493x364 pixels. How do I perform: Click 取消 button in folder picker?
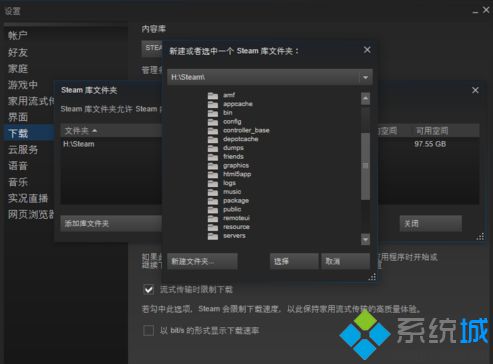tap(345, 261)
